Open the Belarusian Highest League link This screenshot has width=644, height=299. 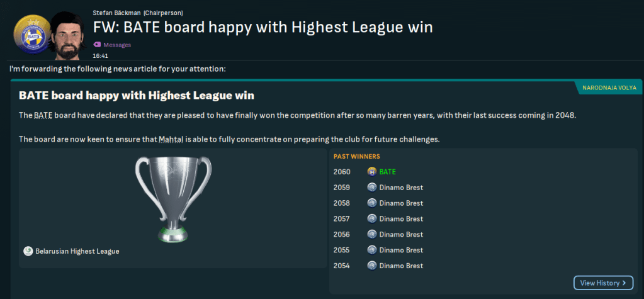77,251
